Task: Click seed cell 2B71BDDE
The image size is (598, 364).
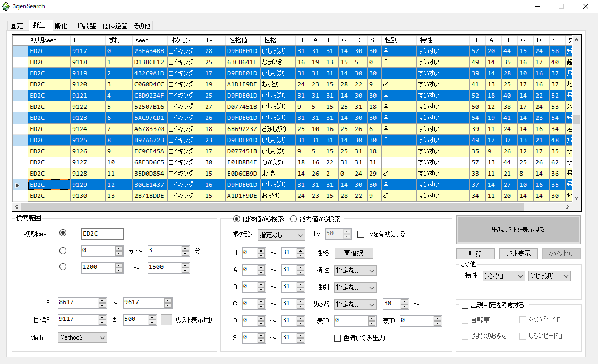Action: point(150,196)
